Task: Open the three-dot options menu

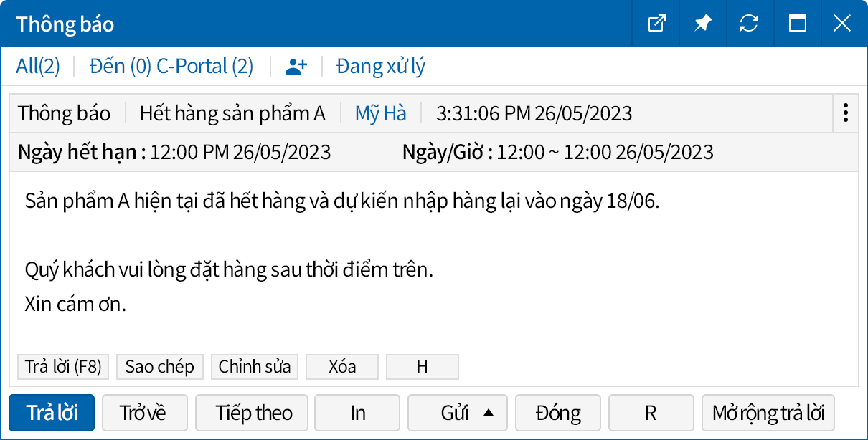Action: [x=845, y=113]
